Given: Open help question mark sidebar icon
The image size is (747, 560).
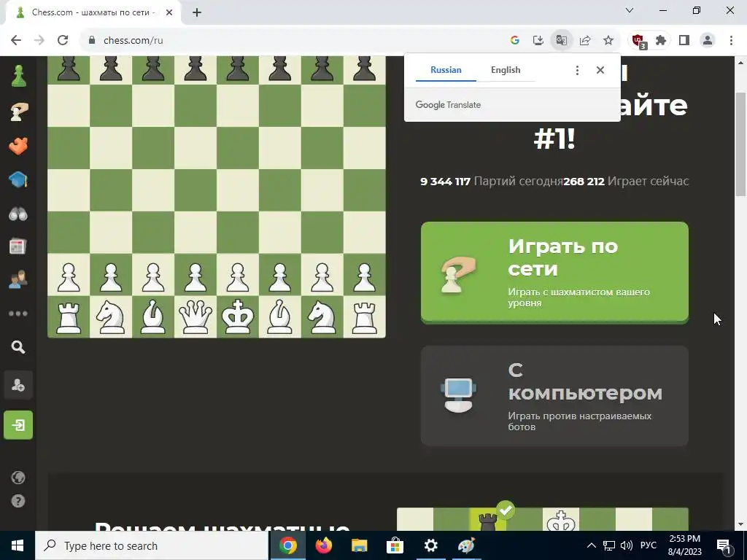Looking at the screenshot, I should pyautogui.click(x=18, y=501).
